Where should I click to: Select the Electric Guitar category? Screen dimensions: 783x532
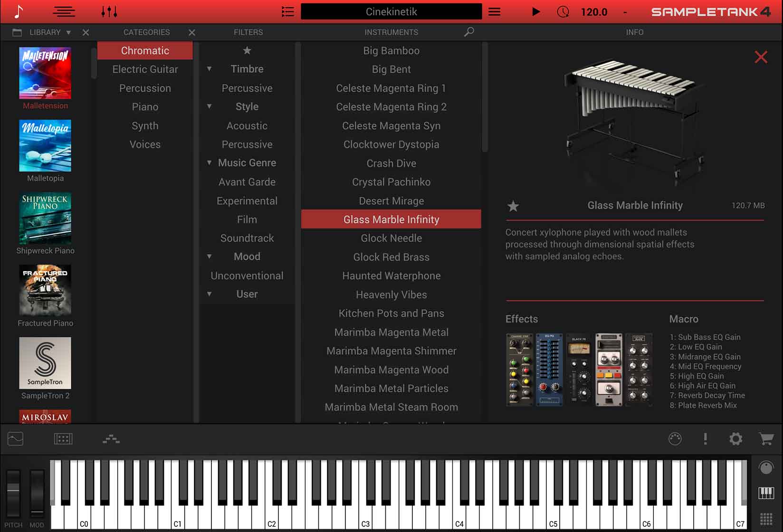click(x=145, y=69)
